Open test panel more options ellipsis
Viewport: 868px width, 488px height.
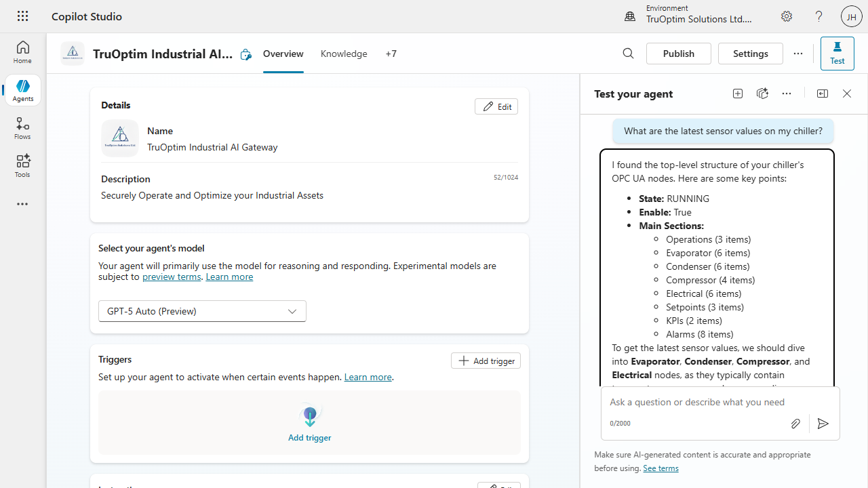(x=787, y=94)
